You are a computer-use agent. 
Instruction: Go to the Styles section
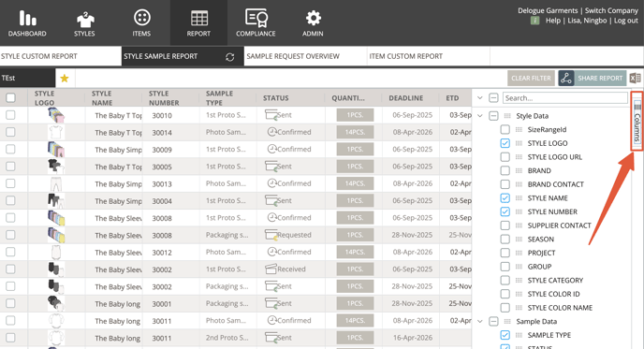pyautogui.click(x=84, y=23)
